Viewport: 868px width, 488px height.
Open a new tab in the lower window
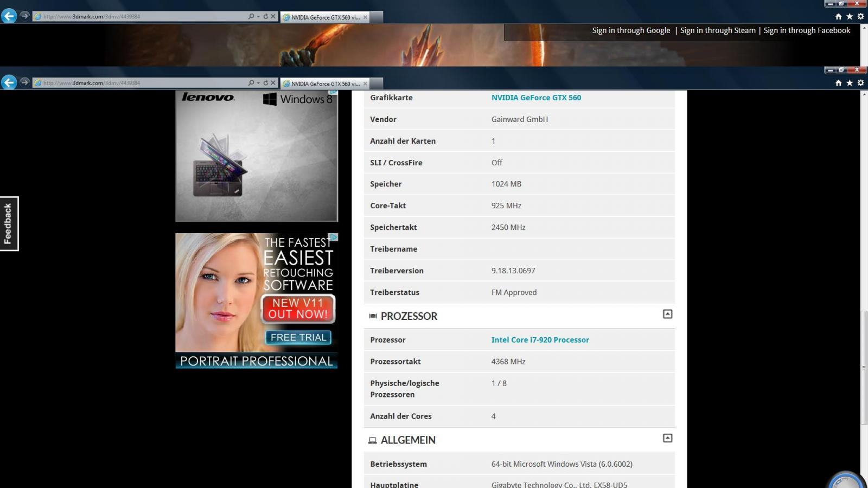click(x=378, y=84)
